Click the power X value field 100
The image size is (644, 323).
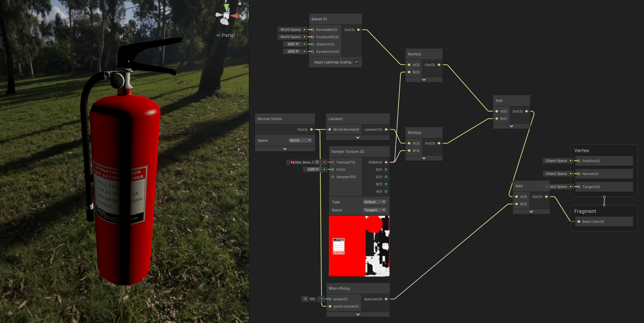coord(313,299)
